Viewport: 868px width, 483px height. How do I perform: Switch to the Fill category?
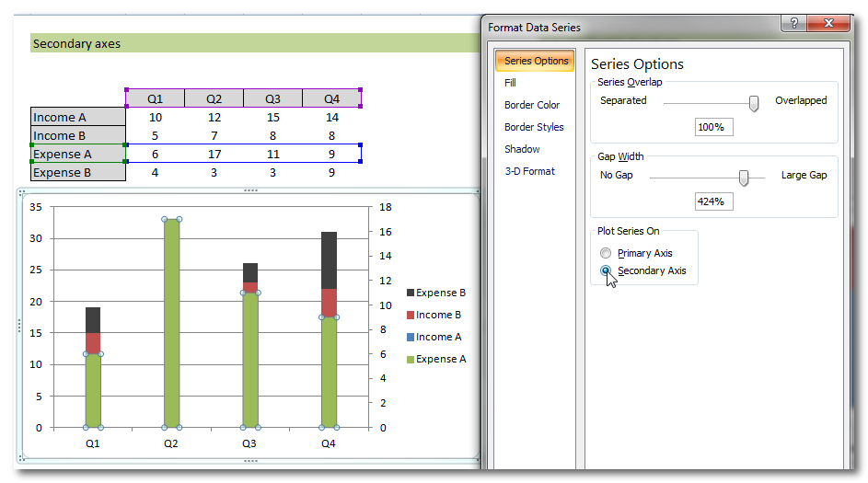(x=510, y=83)
